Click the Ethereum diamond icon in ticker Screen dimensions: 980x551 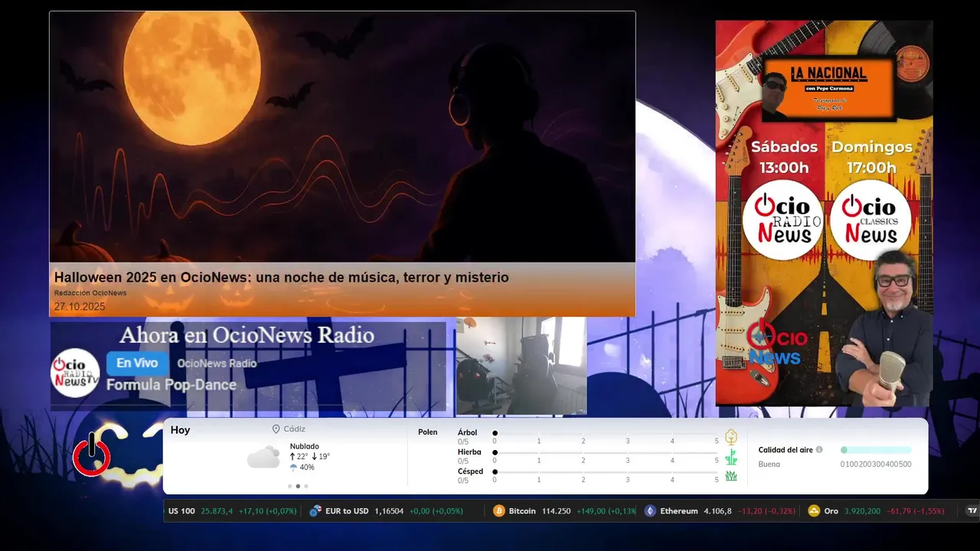(650, 511)
